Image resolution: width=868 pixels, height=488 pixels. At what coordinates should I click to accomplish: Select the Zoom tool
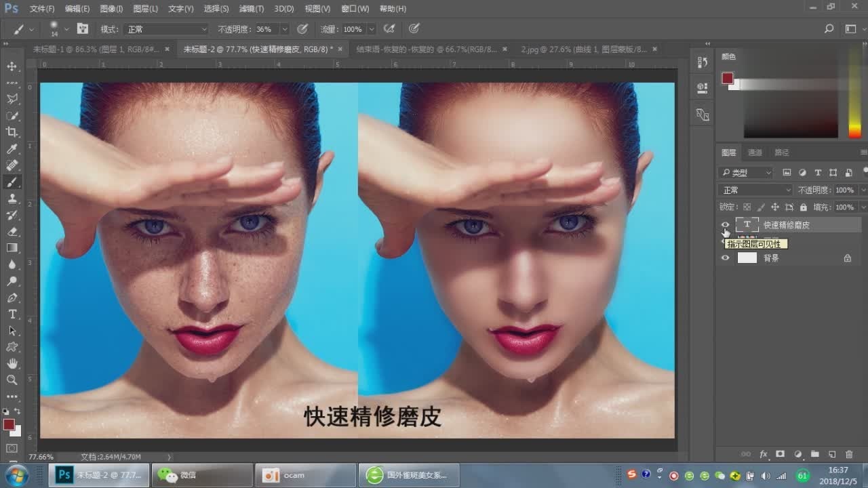[x=12, y=380]
